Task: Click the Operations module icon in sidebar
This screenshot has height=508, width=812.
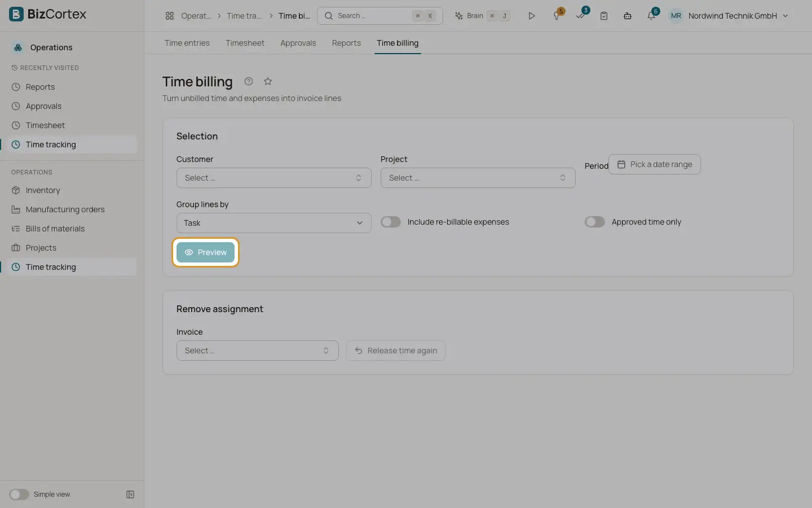Action: [x=18, y=47]
